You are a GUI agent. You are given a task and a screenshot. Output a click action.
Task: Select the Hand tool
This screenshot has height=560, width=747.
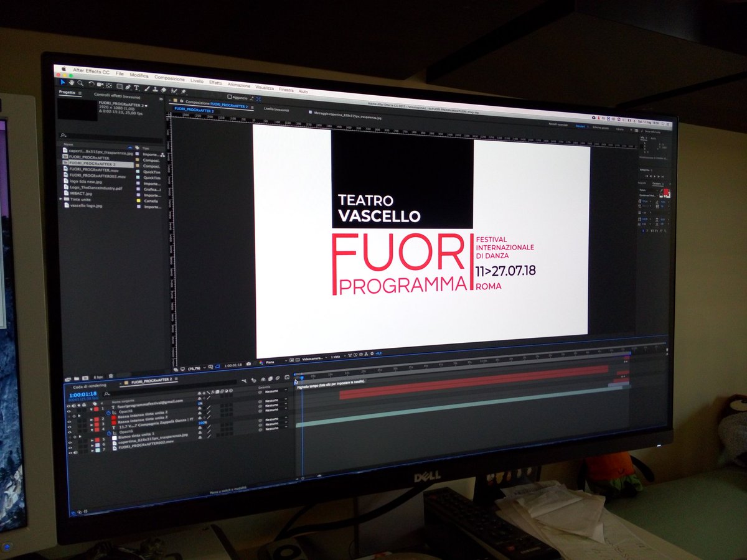click(x=72, y=83)
